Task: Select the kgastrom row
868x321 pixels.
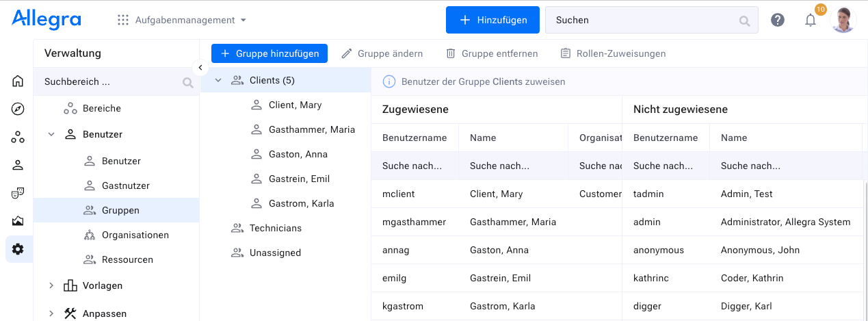Action: coord(497,307)
